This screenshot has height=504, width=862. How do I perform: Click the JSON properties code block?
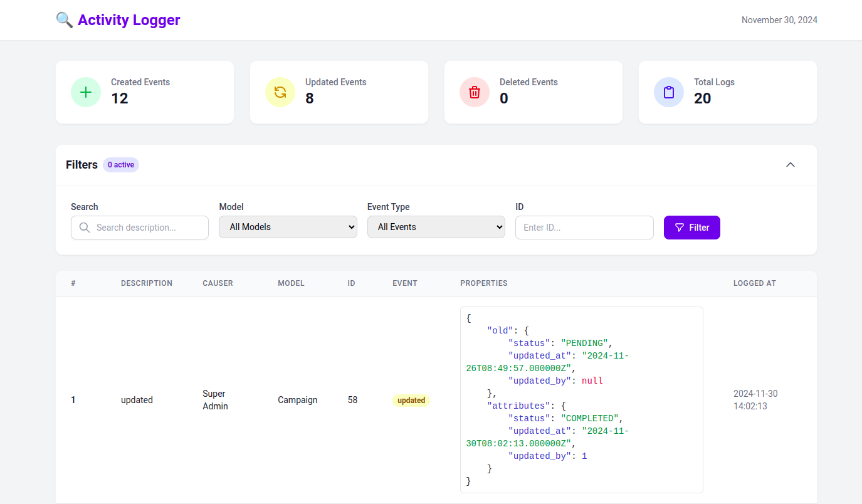coord(581,399)
